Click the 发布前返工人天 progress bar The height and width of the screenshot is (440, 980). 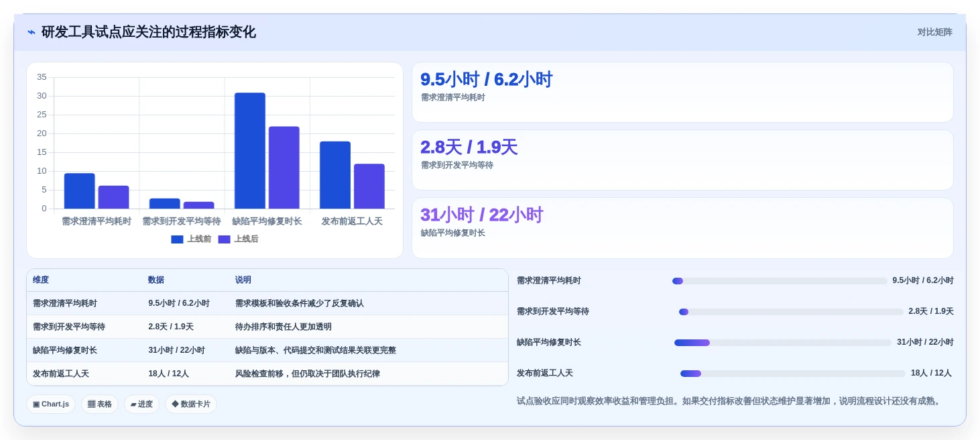pos(793,374)
